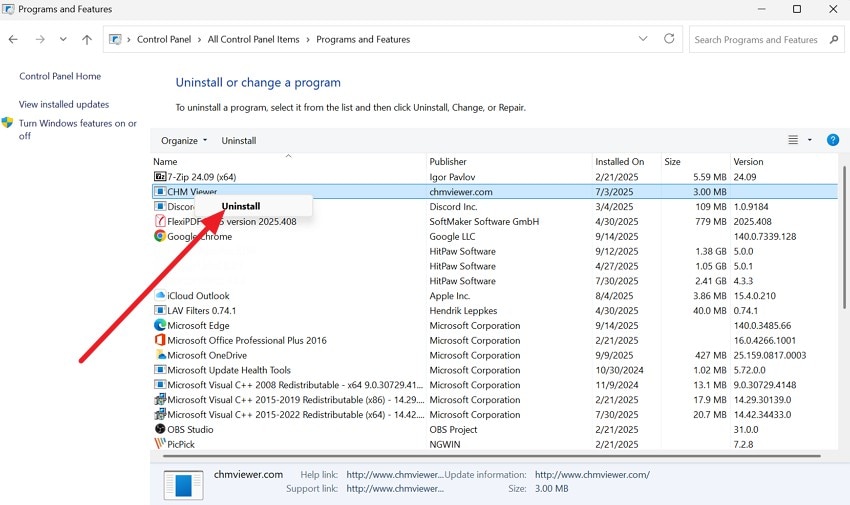Click the Control Panel icon in address bar
The image size is (850, 505).
tap(115, 40)
